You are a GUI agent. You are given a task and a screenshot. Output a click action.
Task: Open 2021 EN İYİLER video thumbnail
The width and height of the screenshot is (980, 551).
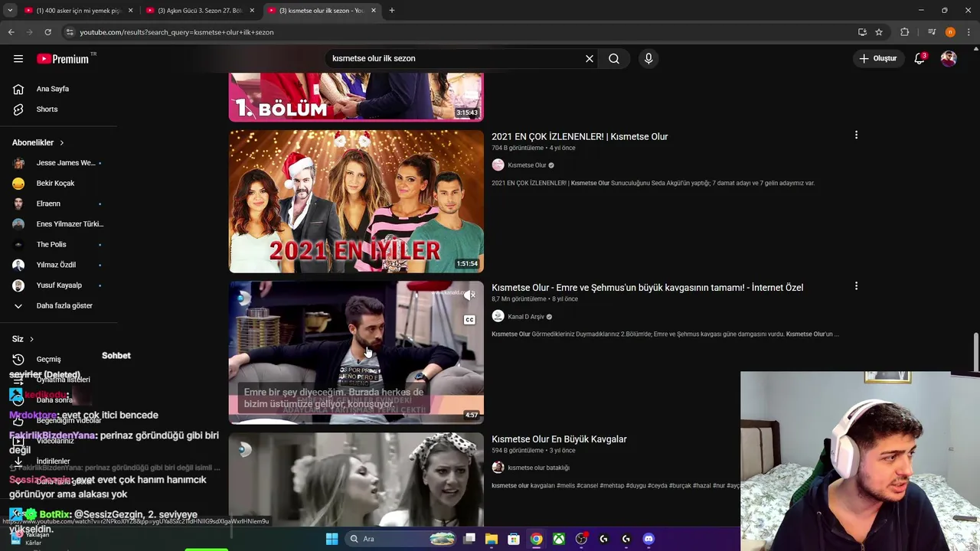(x=356, y=201)
